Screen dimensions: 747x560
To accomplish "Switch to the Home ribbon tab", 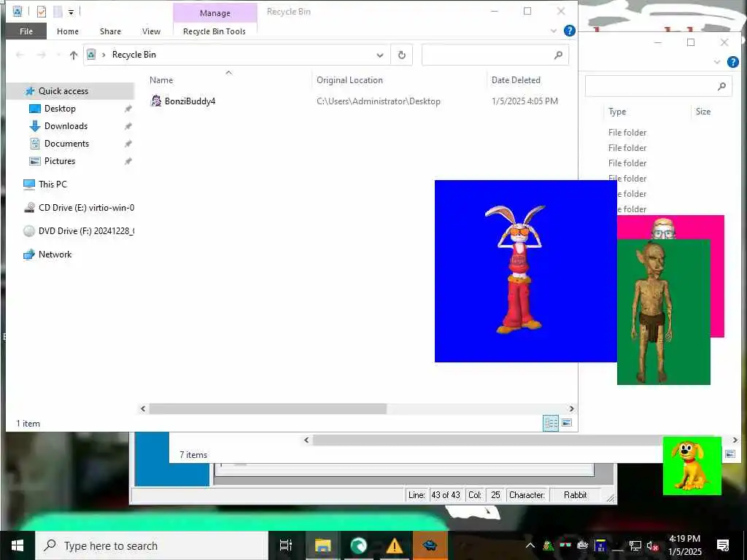I will (x=68, y=31).
